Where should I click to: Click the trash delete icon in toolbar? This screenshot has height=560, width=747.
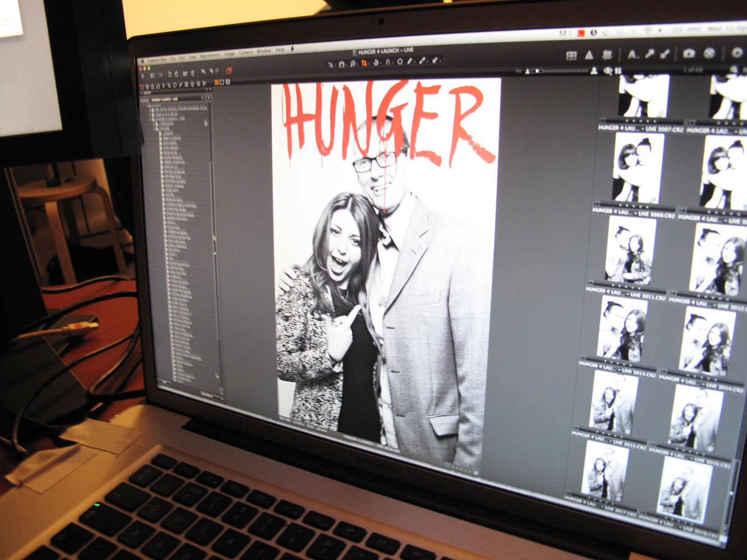(193, 73)
